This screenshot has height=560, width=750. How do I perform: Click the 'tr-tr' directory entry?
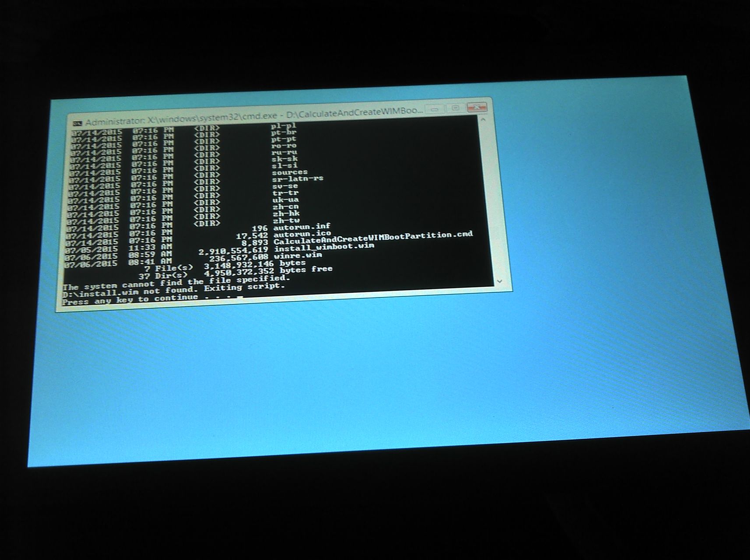tap(285, 193)
